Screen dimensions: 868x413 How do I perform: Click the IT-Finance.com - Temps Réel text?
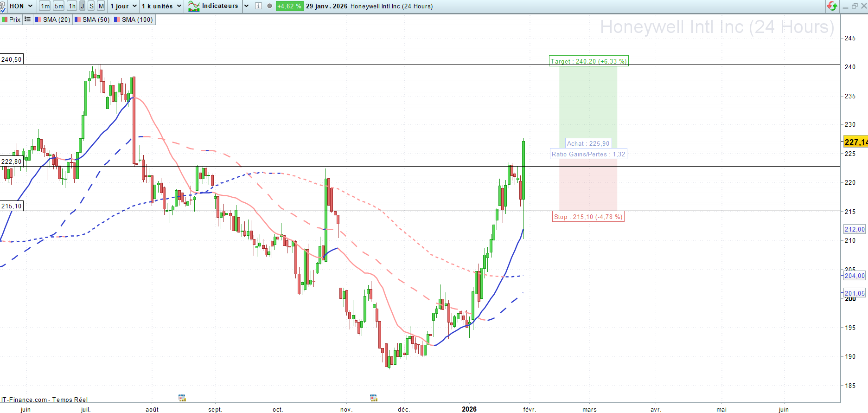[45, 400]
